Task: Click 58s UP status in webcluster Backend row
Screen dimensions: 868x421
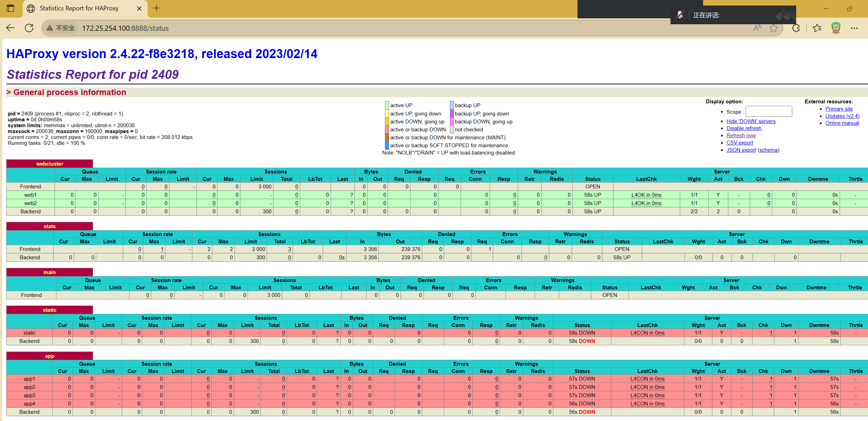Action: 592,212
